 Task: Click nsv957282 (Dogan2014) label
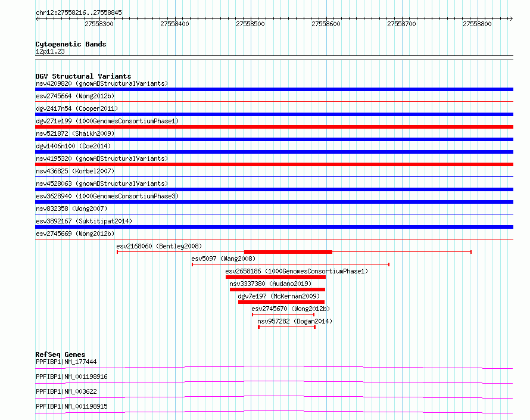pyautogui.click(x=295, y=321)
